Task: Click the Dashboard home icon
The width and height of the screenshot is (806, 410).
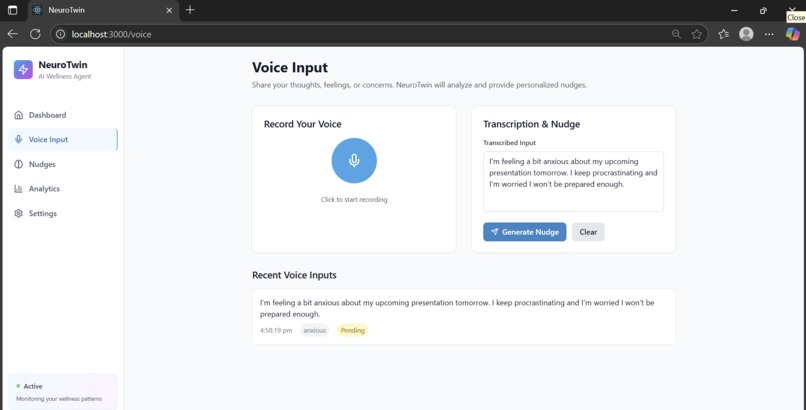Action: click(19, 115)
